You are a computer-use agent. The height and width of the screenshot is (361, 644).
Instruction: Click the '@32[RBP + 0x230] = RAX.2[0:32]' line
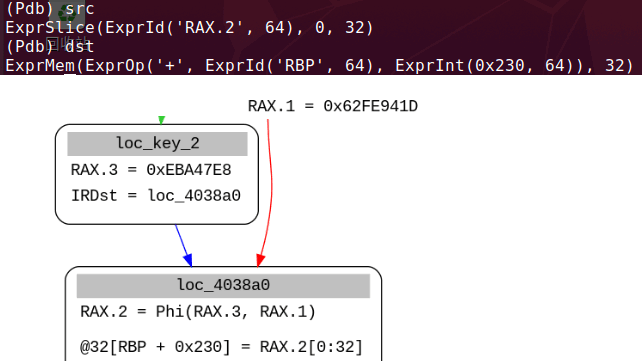click(x=221, y=347)
